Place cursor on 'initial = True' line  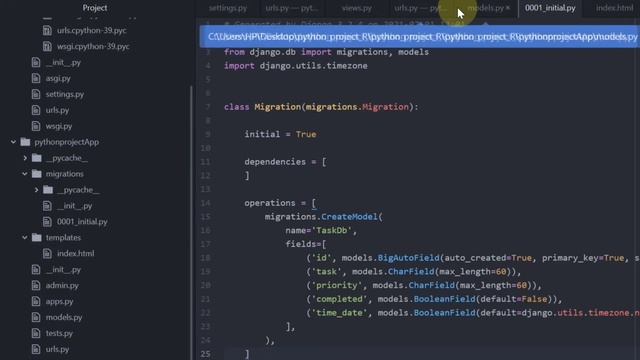(280, 134)
